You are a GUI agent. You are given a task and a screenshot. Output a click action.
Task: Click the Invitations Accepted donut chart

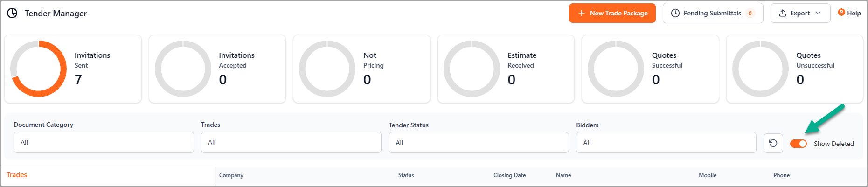click(x=183, y=69)
